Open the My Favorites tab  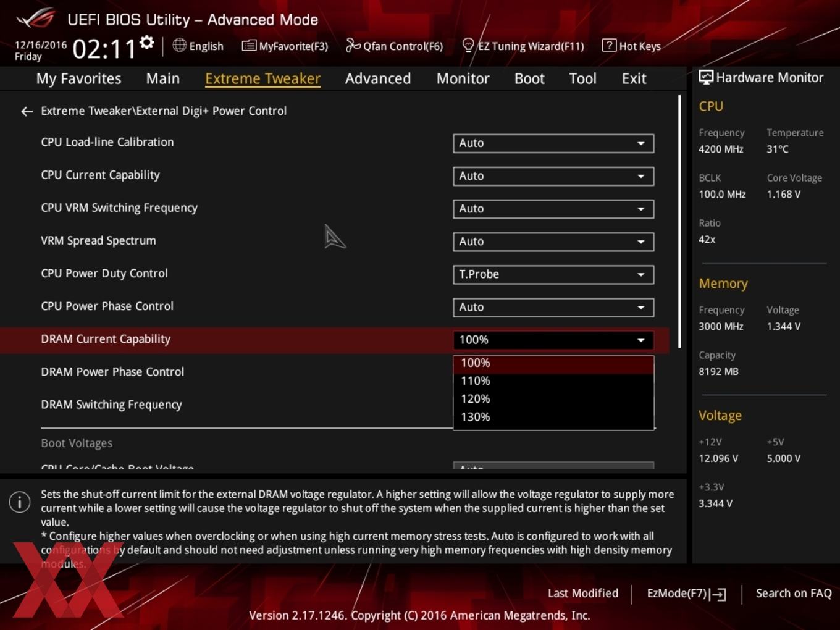coord(78,78)
